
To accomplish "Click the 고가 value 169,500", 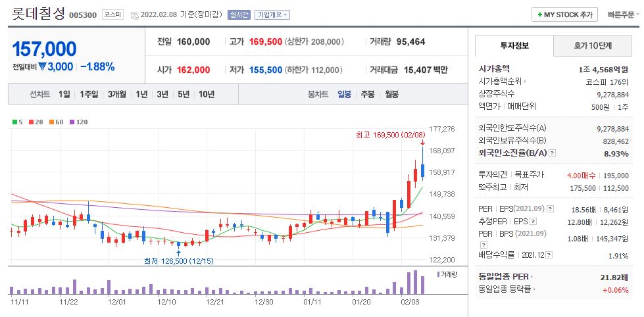I will click(x=266, y=42).
